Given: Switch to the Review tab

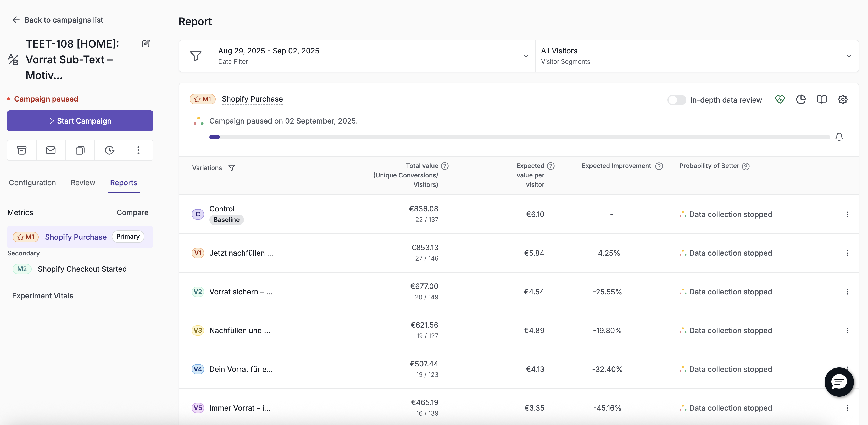Looking at the screenshot, I should point(83,182).
